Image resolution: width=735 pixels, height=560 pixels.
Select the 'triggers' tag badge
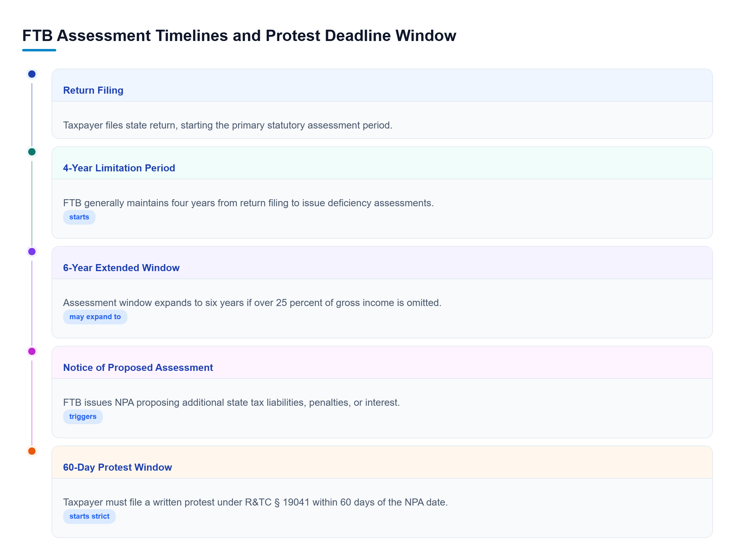click(83, 416)
